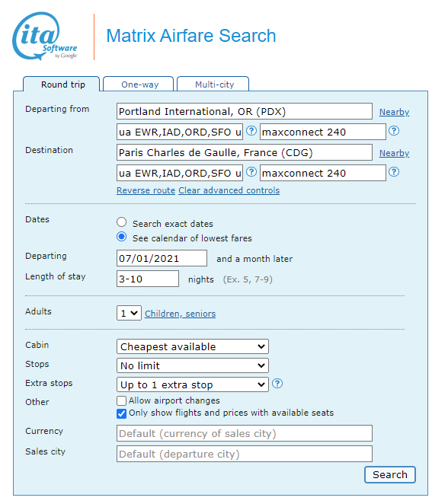
Task: Open the Adults count dropdown
Action: coord(129,313)
